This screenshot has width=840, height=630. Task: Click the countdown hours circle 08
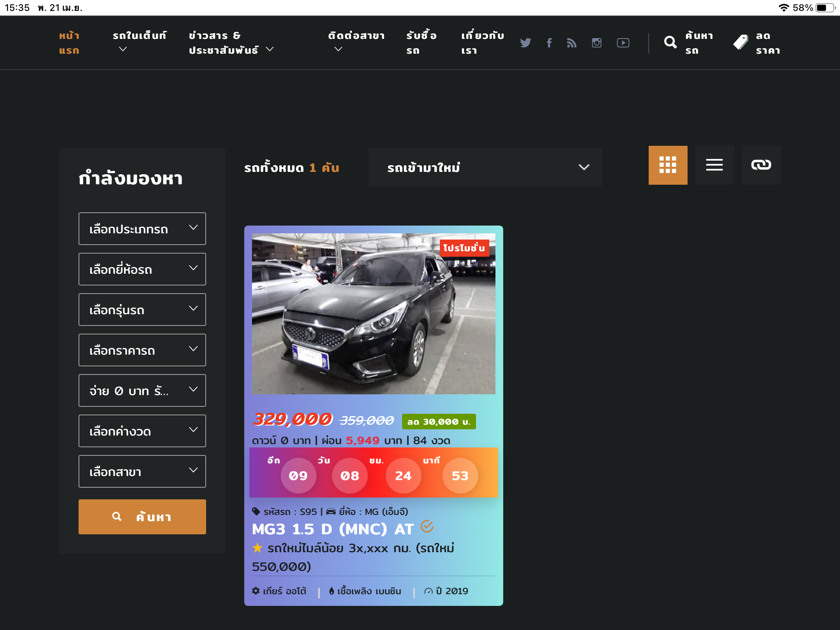pyautogui.click(x=350, y=476)
